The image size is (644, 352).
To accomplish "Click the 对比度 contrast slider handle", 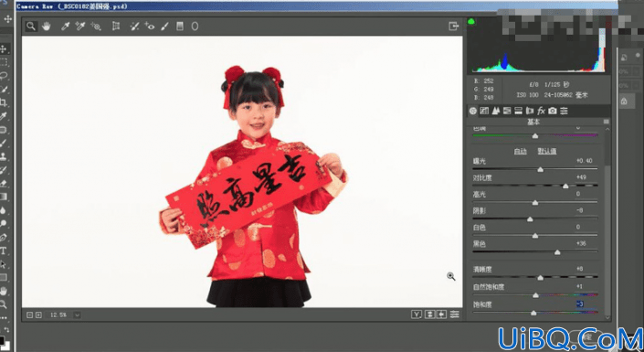I will pyautogui.click(x=565, y=186).
